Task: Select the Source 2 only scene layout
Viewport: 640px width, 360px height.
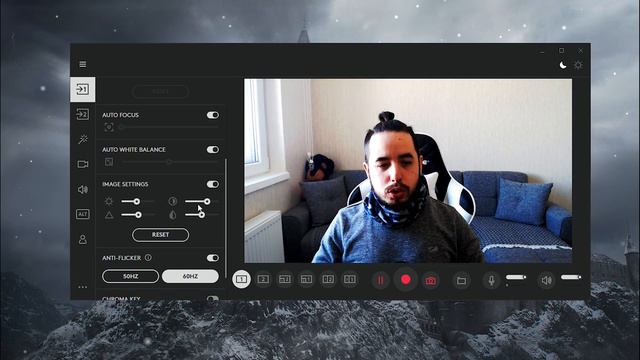Action: [263, 280]
